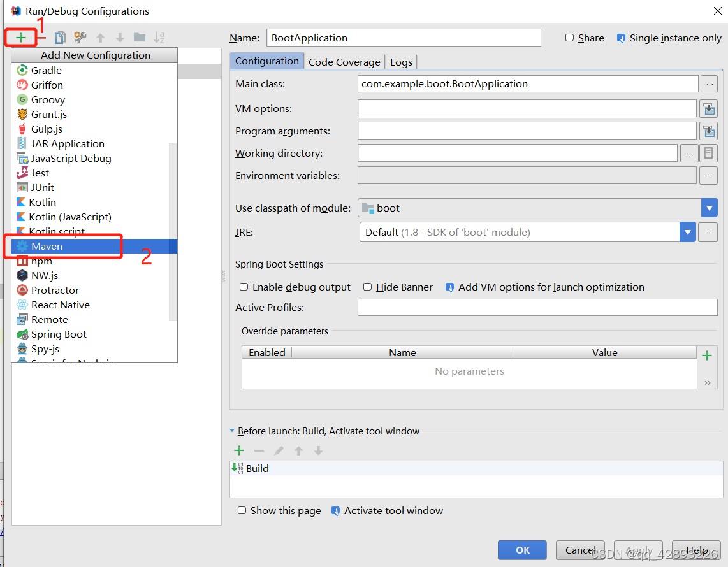Screen dimensions: 728x567
Task: Select the Build task in Before launch list
Action: pyautogui.click(x=476, y=468)
